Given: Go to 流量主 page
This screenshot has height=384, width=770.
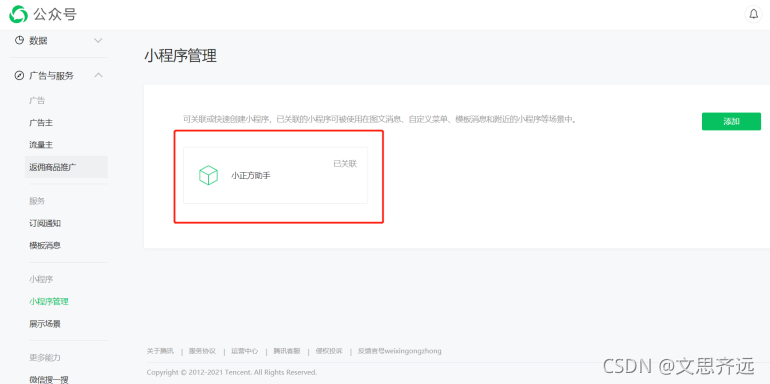Looking at the screenshot, I should (41, 145).
